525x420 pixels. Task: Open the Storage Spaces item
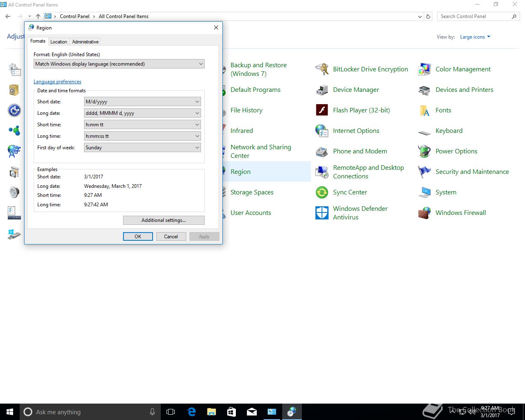[252, 192]
